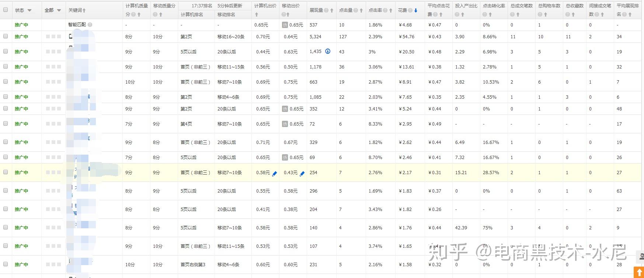Click 移动16~20条 mobile ranking cell
Screen dimensions: 644x278
click(x=231, y=37)
